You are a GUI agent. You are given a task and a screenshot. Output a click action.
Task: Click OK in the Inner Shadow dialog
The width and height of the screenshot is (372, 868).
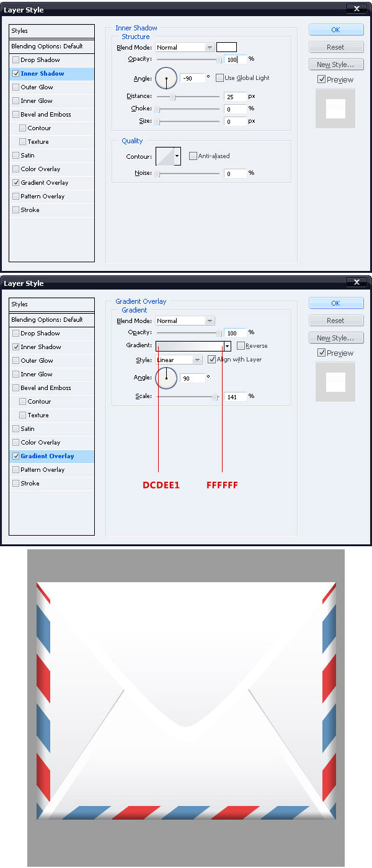pos(335,30)
